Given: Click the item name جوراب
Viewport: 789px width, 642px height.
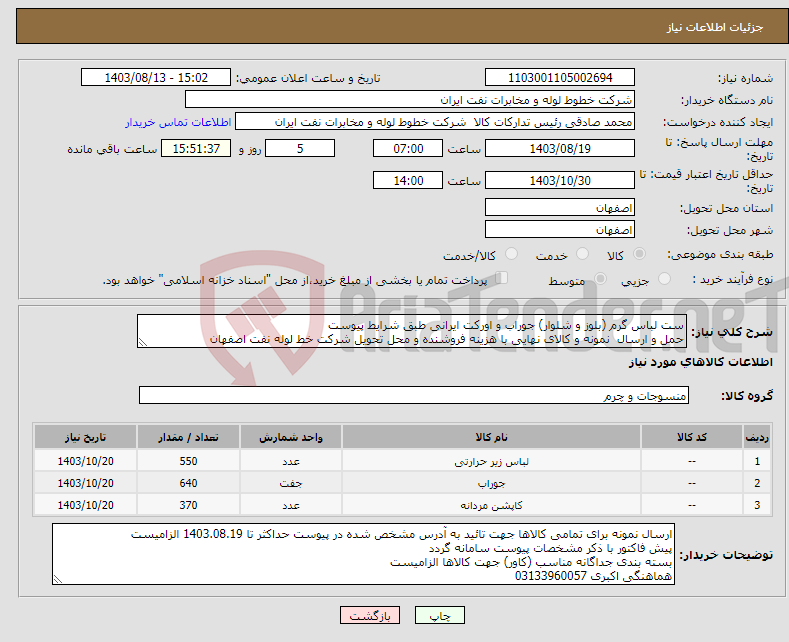Looking at the screenshot, I should [491, 484].
